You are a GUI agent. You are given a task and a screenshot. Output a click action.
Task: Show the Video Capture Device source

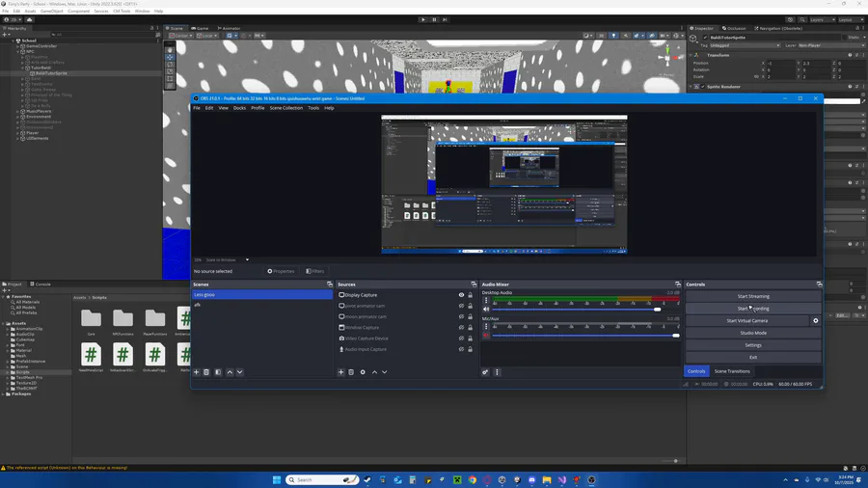coord(461,339)
